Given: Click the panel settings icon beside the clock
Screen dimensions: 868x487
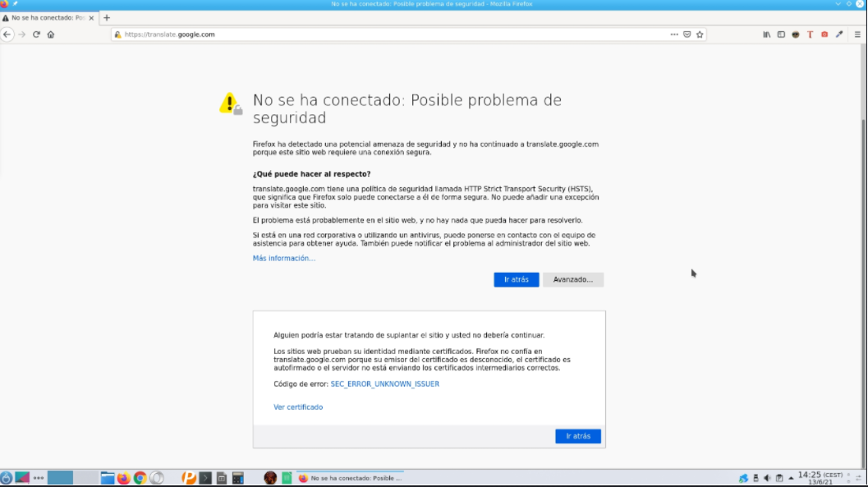Looking at the screenshot, I should (x=859, y=478).
